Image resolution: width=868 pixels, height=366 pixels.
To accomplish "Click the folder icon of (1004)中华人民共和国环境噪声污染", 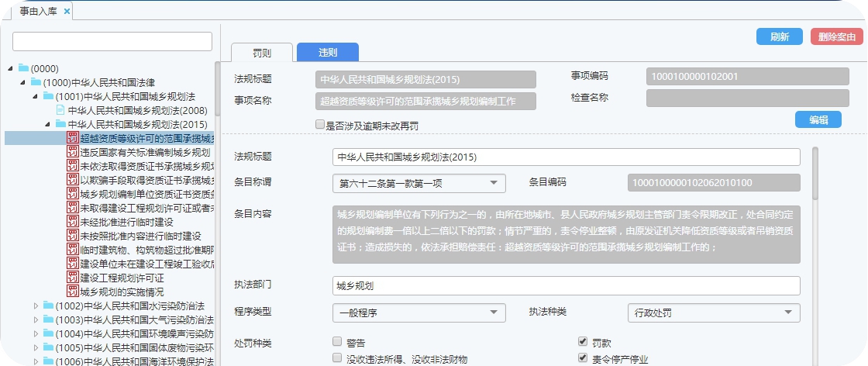I will (x=48, y=333).
